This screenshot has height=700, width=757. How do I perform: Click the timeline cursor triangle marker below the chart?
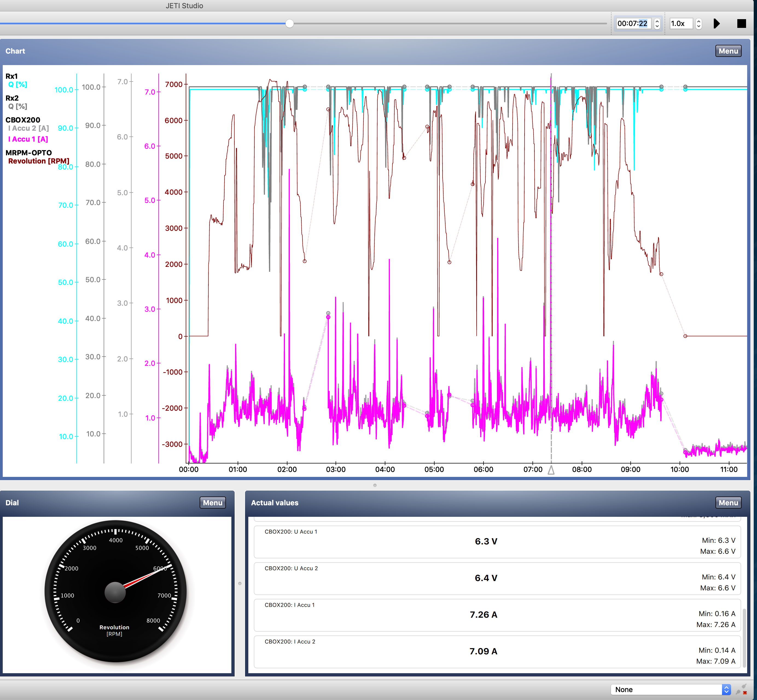click(551, 470)
